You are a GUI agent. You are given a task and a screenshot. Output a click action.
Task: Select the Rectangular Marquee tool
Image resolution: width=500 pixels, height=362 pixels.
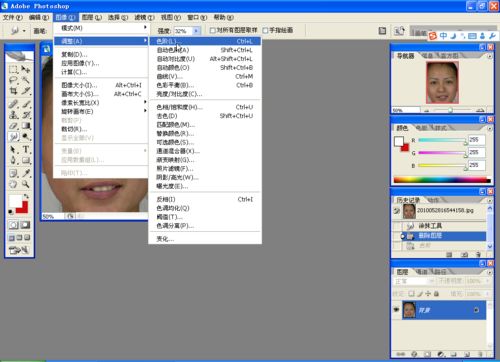click(13, 70)
